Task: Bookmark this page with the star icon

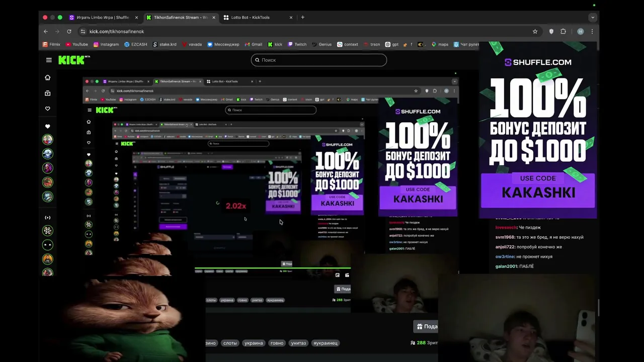Action: click(x=535, y=31)
